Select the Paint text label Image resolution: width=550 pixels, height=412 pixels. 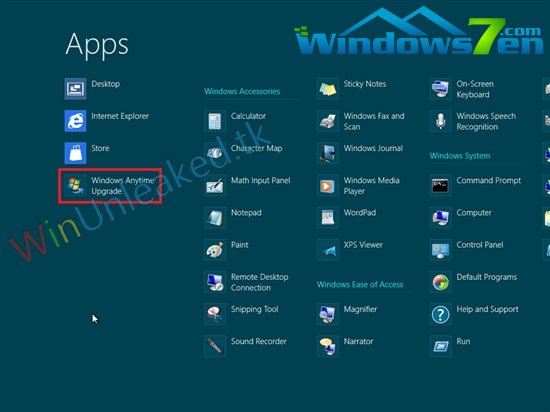[x=240, y=245]
